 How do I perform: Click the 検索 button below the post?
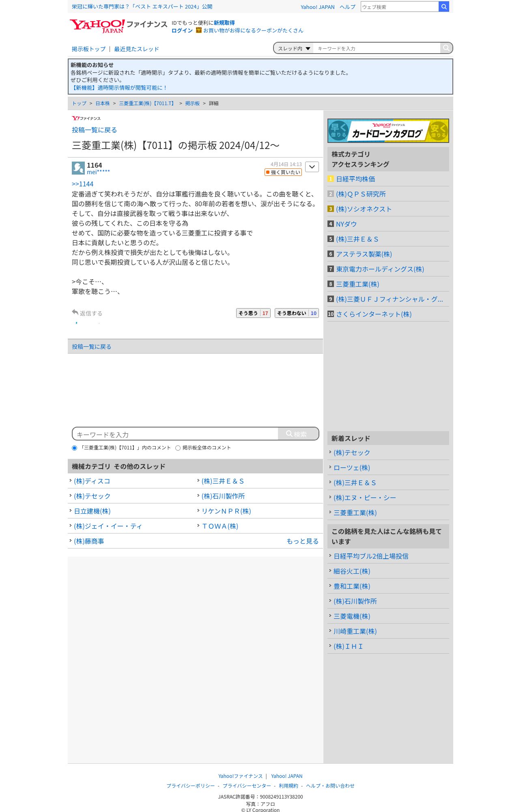point(298,434)
